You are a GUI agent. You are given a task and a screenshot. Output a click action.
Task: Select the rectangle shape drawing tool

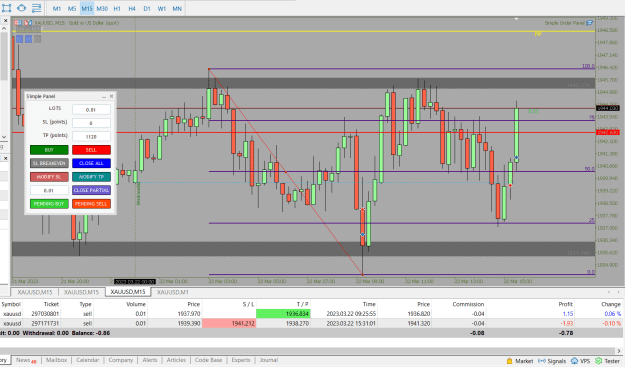(7, 8)
